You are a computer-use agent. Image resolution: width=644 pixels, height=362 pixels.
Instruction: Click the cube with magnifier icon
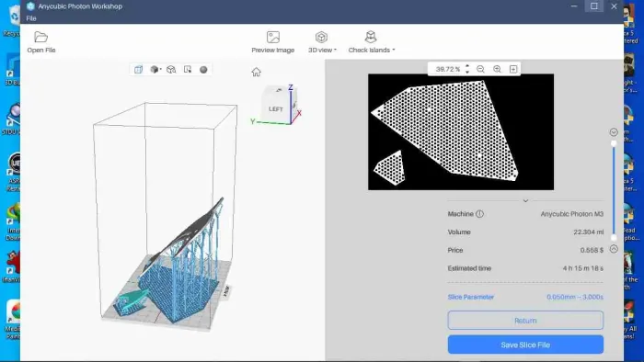point(171,70)
